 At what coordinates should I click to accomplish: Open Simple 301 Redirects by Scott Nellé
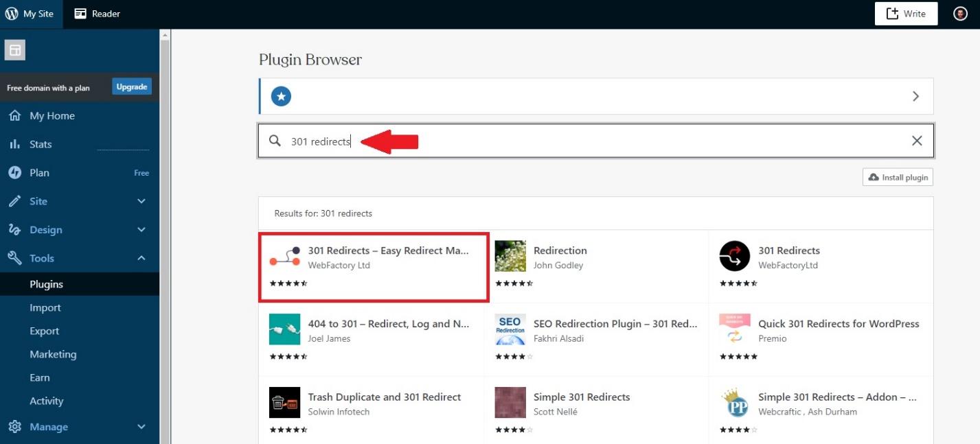click(x=596, y=410)
